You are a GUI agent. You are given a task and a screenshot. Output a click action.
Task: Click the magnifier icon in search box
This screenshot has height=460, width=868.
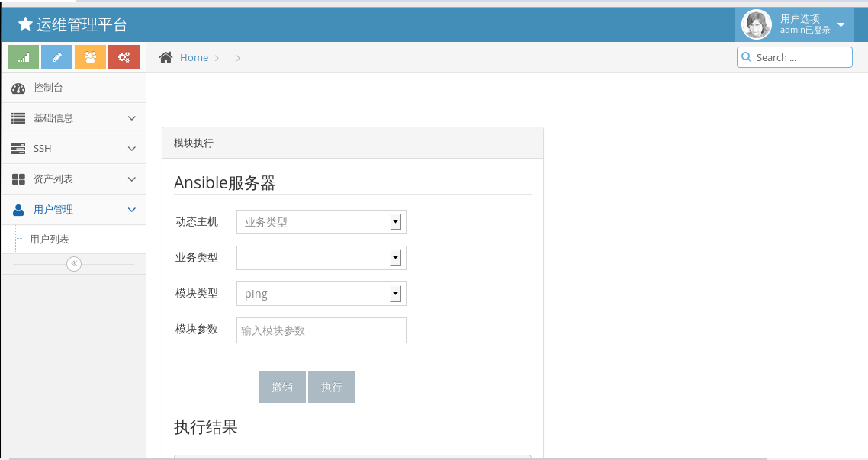tap(746, 57)
